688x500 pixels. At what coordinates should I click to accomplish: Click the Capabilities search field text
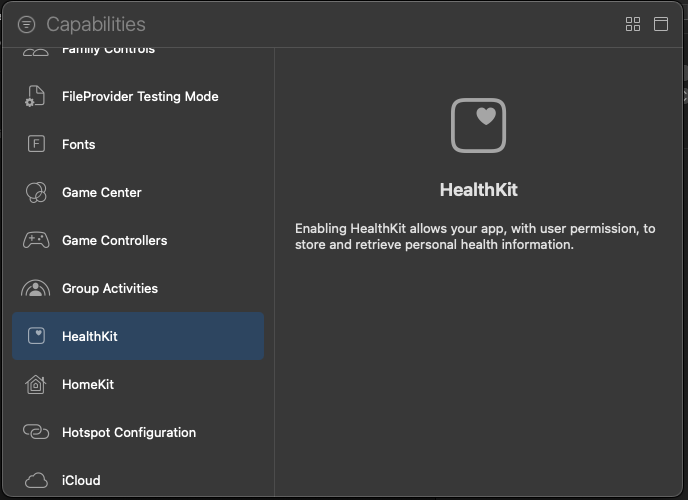tap(96, 24)
